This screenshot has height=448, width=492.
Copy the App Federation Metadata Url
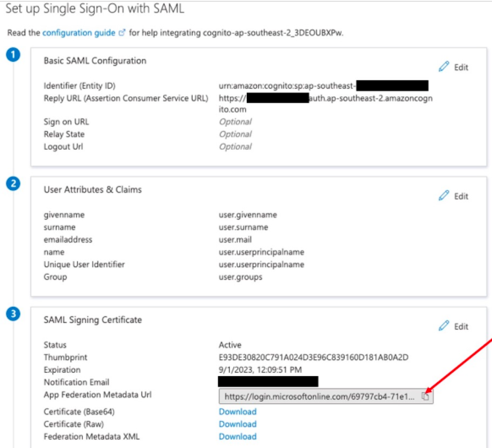coord(425,396)
